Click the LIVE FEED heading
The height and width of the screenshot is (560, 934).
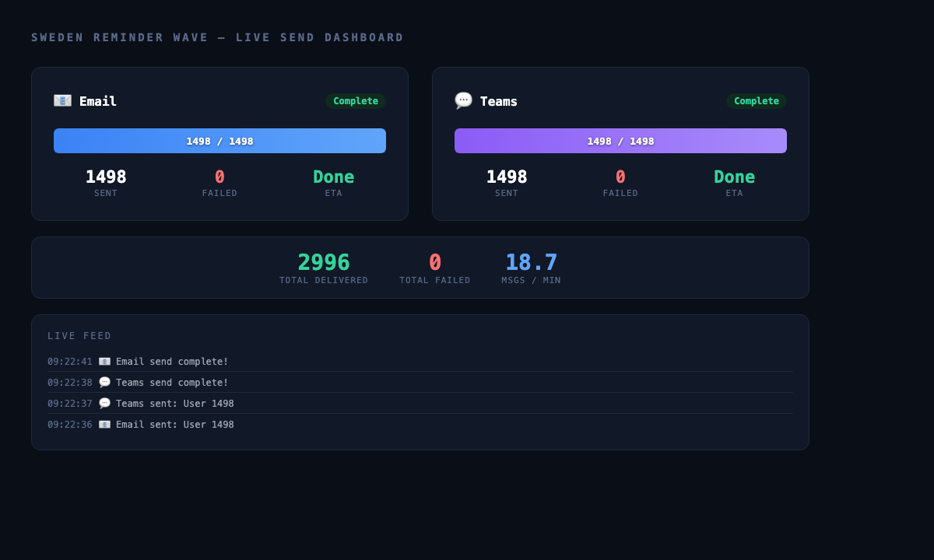coord(79,336)
